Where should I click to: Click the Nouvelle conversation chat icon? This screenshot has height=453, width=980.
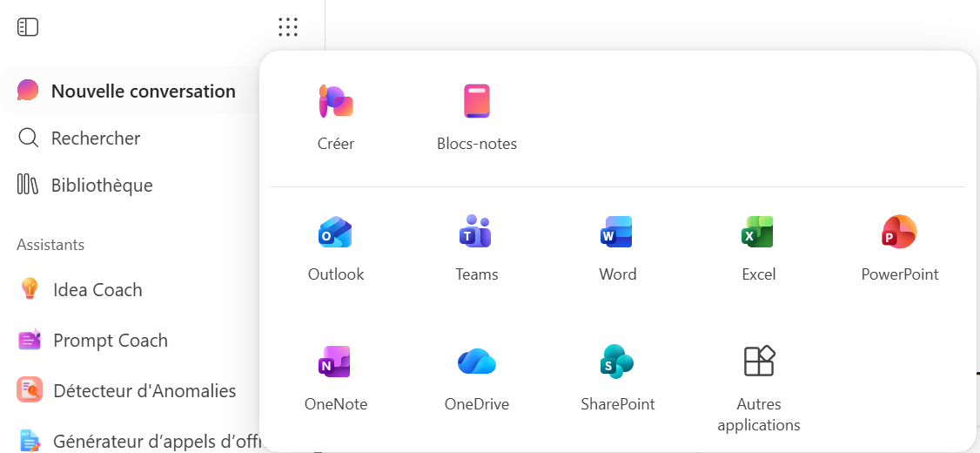click(x=28, y=91)
